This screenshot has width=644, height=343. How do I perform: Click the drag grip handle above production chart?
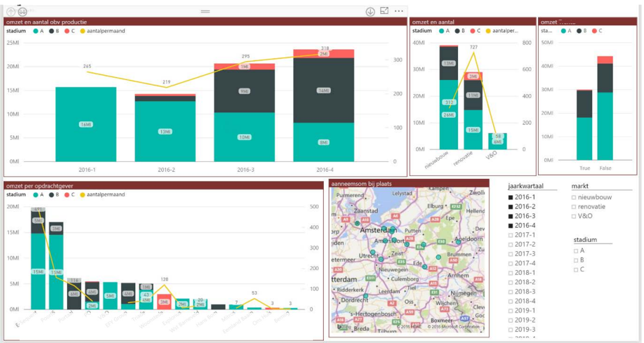click(205, 12)
